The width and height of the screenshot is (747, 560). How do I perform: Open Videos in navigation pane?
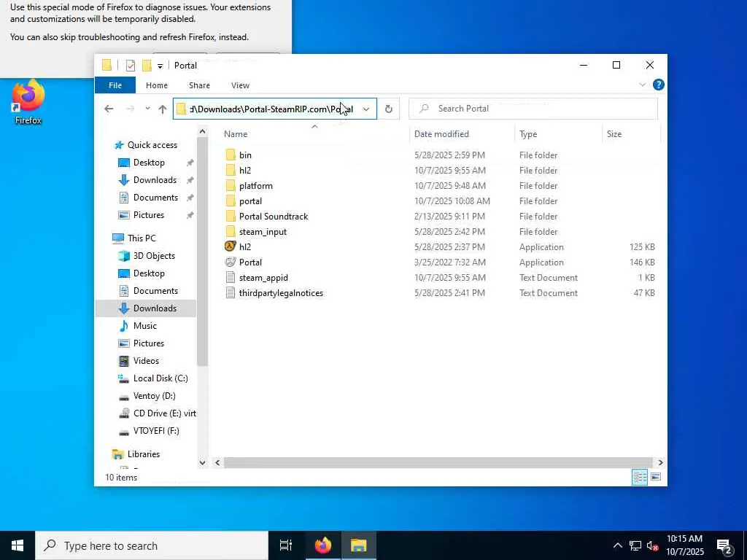tap(146, 361)
